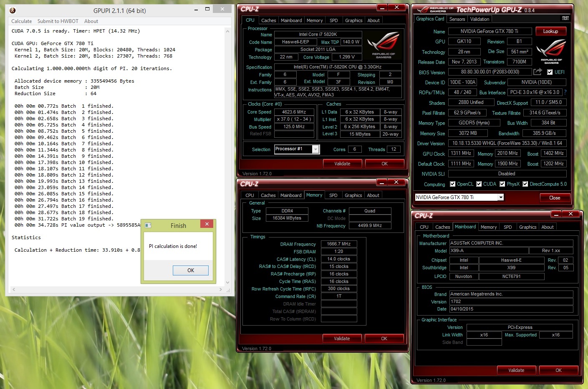
Task: Open SPD tab in top CPU-Z window
Action: point(333,20)
